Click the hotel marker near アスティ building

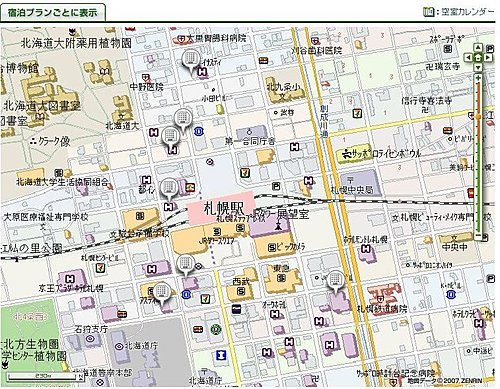pyautogui.click(x=162, y=292)
